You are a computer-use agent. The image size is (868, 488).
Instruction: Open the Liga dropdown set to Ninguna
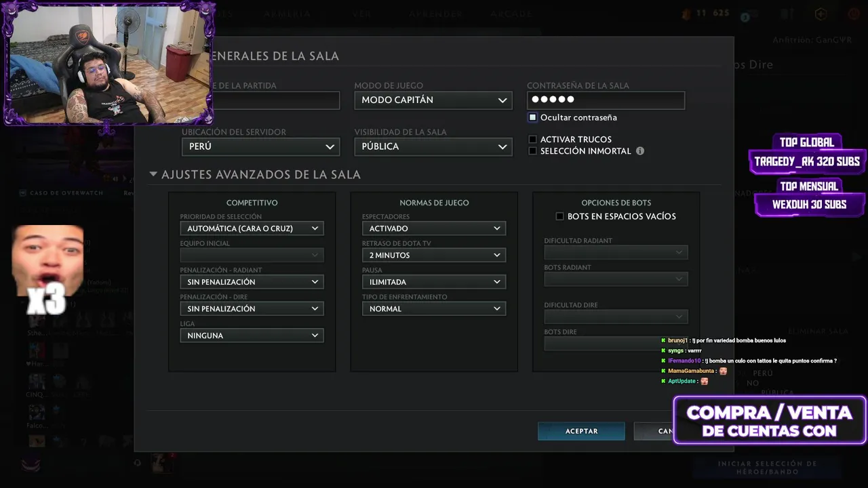coord(252,335)
